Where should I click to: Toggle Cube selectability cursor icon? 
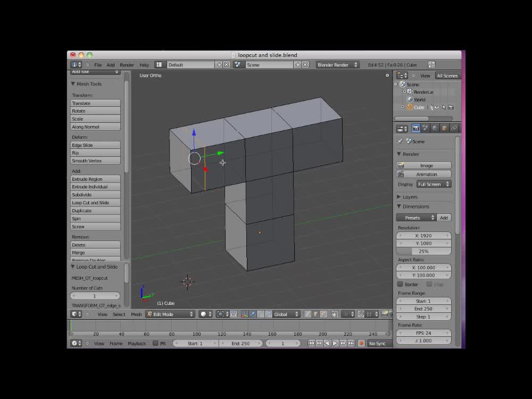[444, 107]
